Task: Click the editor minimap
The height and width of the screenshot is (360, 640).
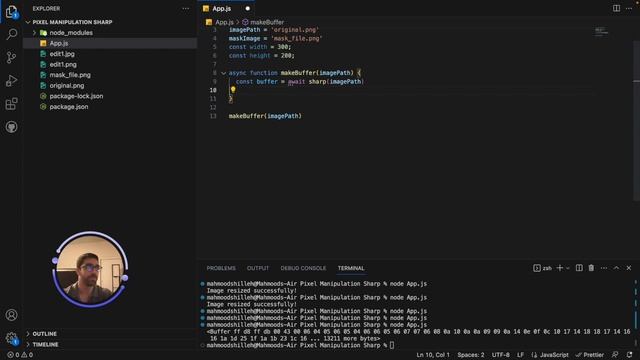Action: [601, 31]
